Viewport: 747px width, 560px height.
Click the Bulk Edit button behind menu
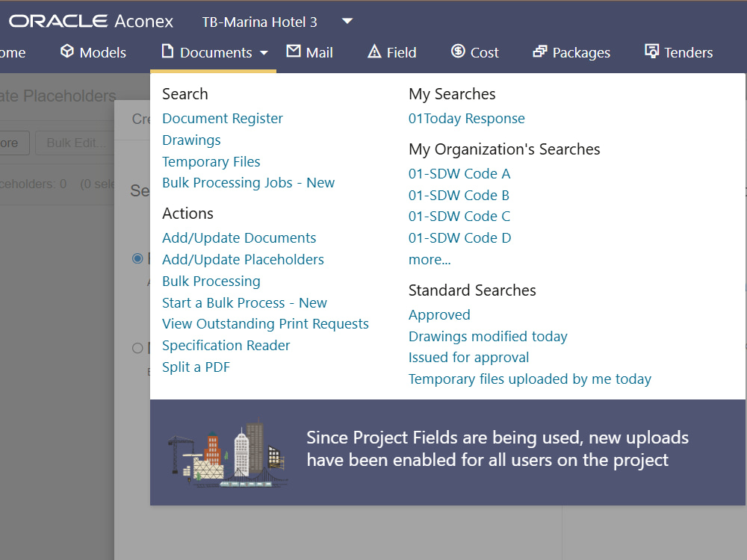click(75, 143)
